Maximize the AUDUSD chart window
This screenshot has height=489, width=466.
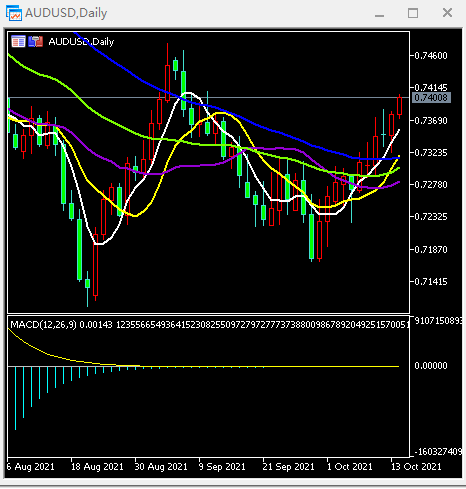(413, 13)
